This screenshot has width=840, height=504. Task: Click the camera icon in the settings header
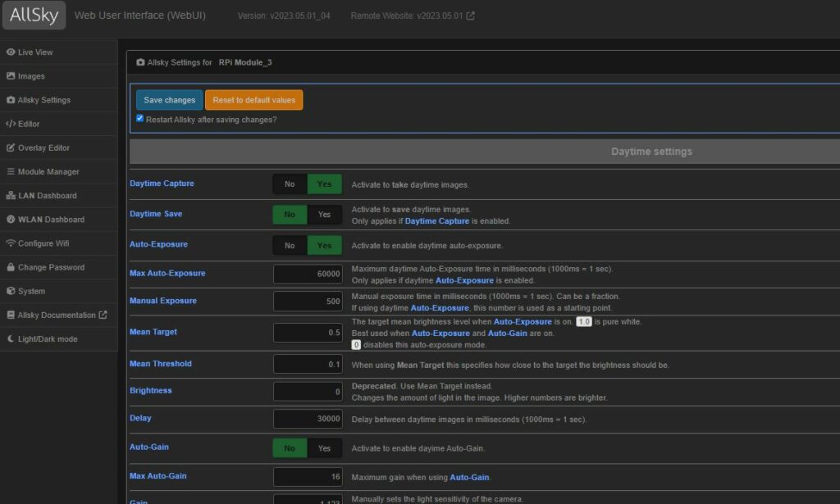pyautogui.click(x=140, y=62)
